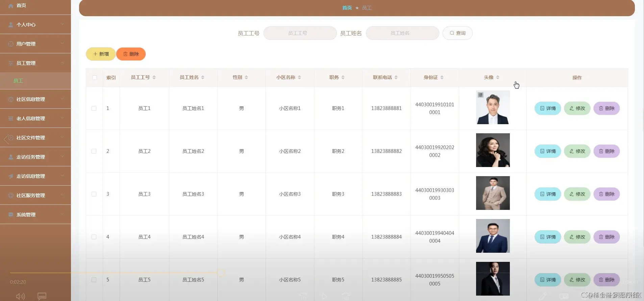Check the checkbox for 员工4 row
This screenshot has height=301, width=644.
point(94,237)
